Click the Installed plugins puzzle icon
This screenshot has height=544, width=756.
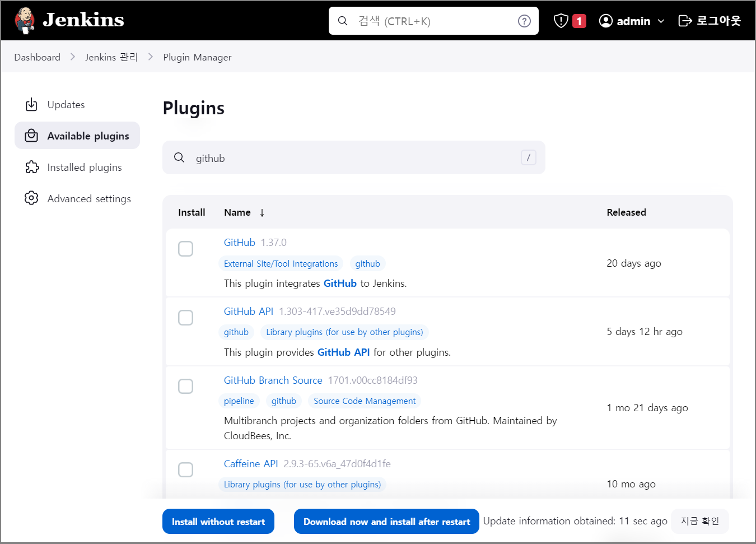tap(32, 167)
